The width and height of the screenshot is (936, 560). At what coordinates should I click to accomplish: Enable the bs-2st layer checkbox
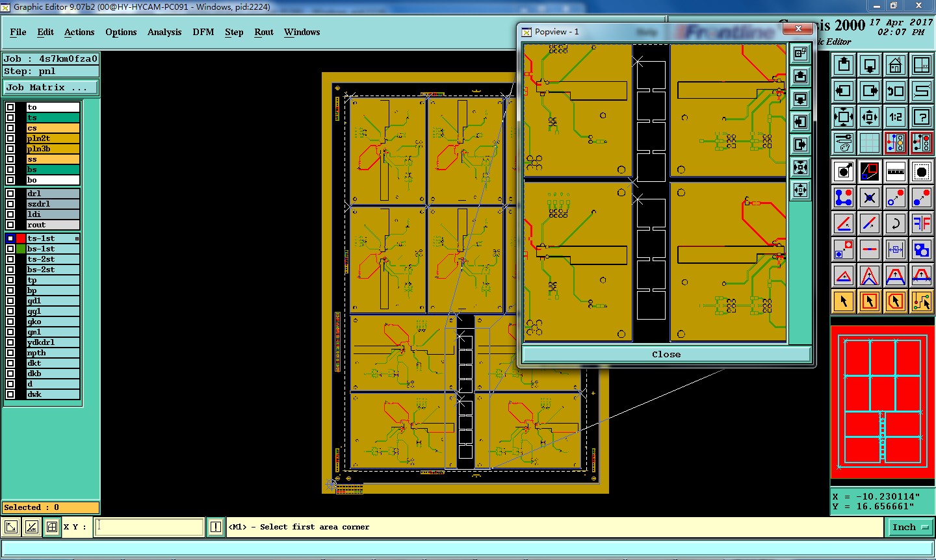(10, 270)
